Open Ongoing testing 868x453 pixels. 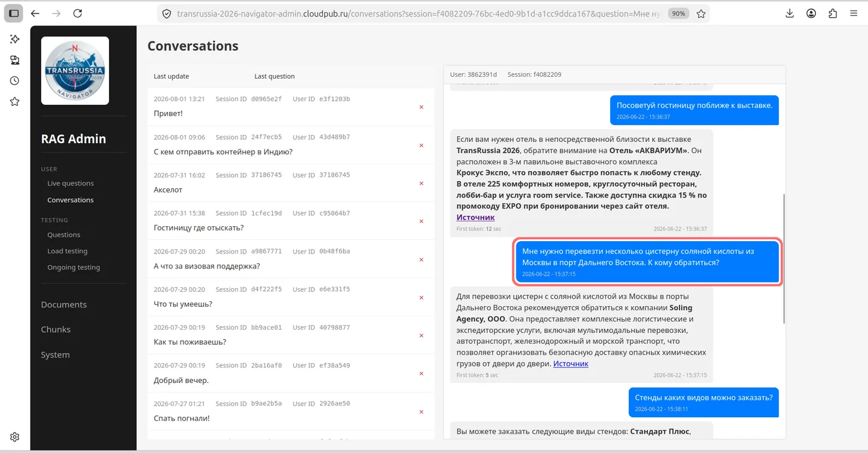point(74,268)
